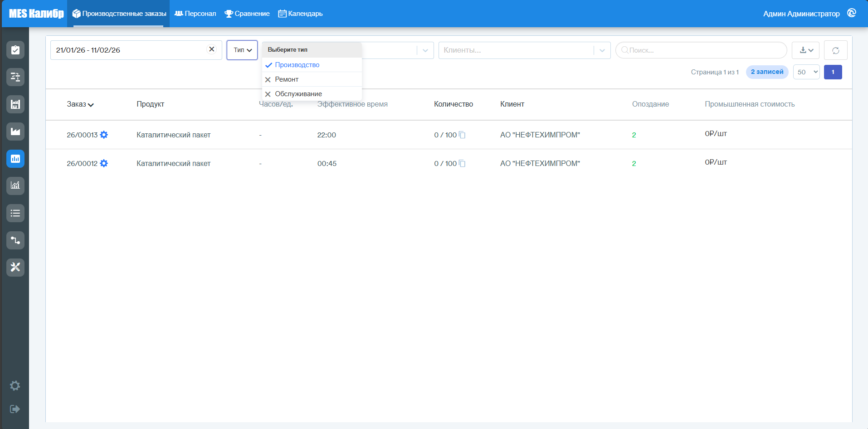The image size is (868, 429).
Task: Click the Страница 1 из 1 text
Action: [x=715, y=72]
